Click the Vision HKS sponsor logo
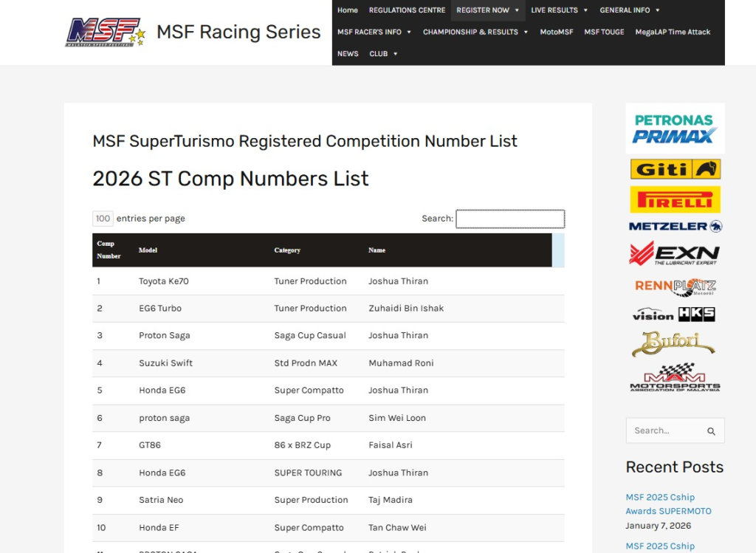Image resolution: width=756 pixels, height=553 pixels. [x=675, y=315]
